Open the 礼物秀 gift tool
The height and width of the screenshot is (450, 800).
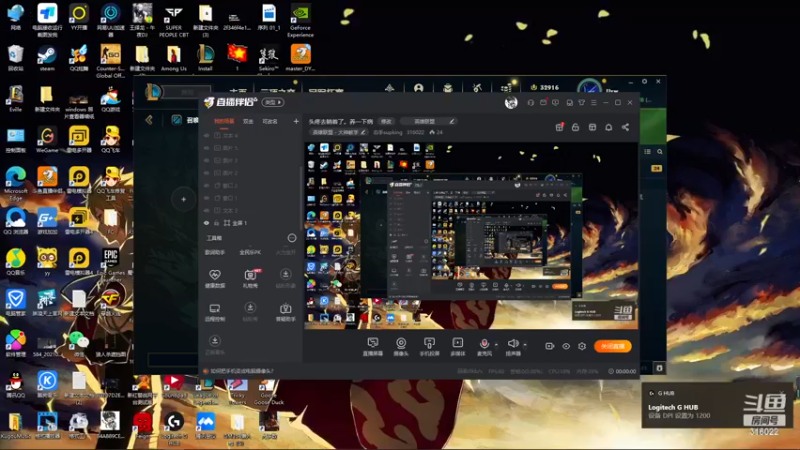(x=250, y=279)
